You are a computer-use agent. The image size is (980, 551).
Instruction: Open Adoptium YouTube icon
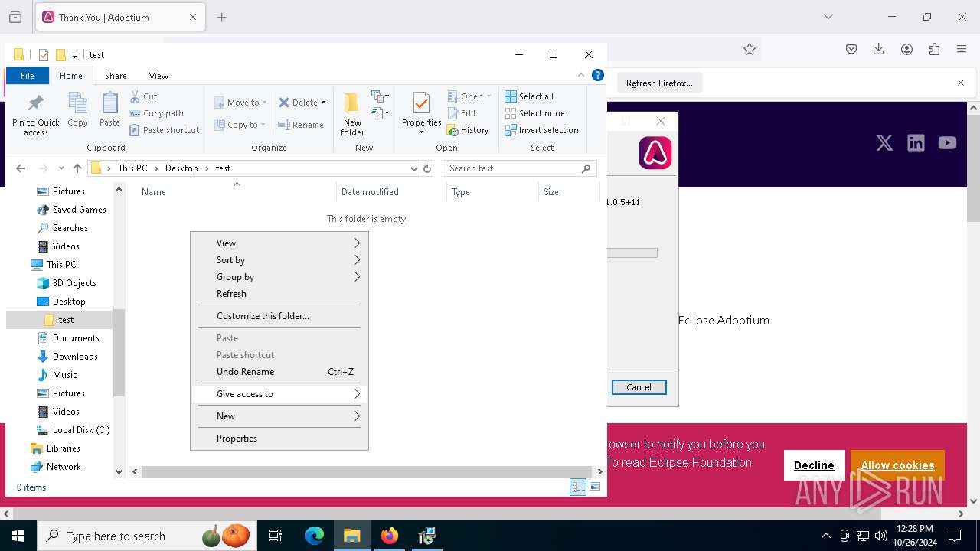tap(947, 143)
